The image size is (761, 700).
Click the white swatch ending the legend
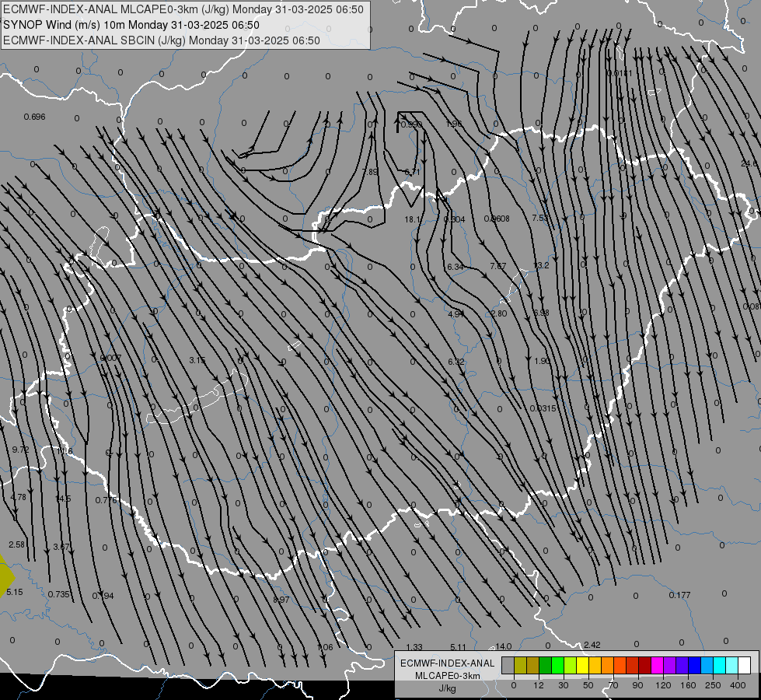(x=745, y=665)
